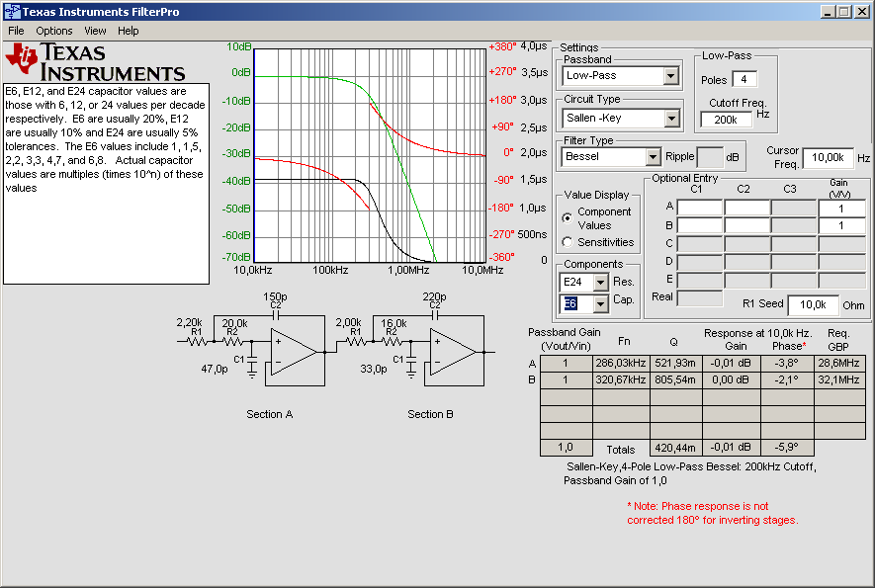The image size is (875, 588).
Task: Click the E6, E12, E24 help text box
Action: (106, 184)
